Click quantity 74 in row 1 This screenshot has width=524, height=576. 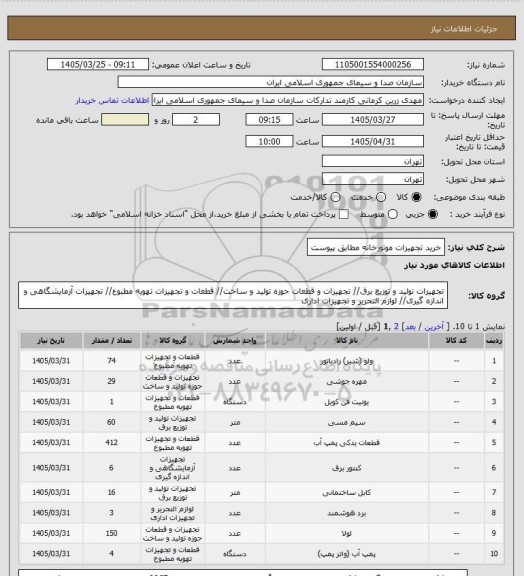coord(112,361)
